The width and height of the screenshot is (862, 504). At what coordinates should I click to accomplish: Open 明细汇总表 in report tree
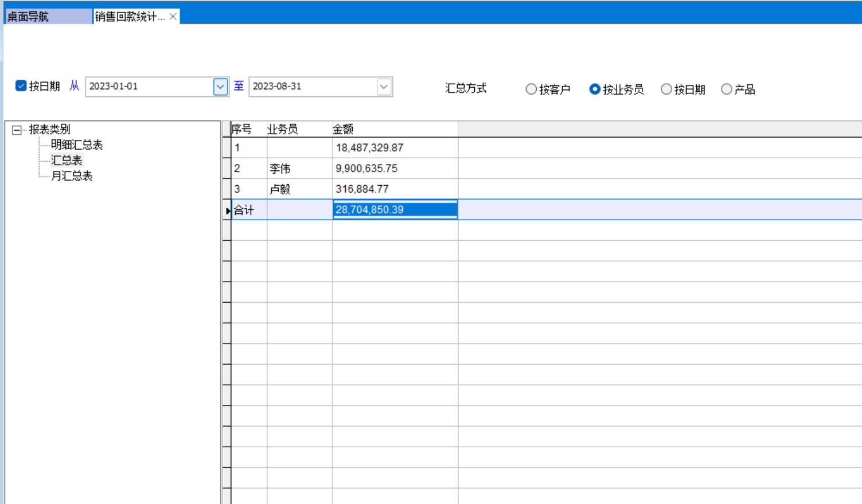tap(77, 145)
